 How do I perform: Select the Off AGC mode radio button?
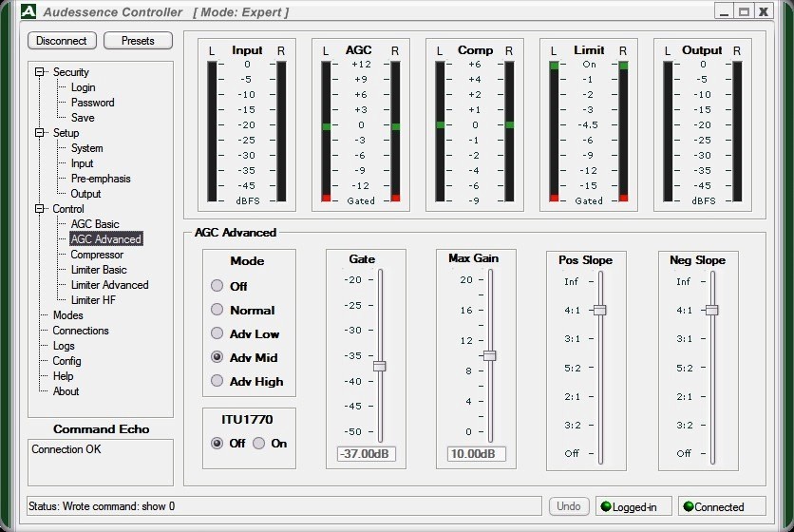tap(217, 286)
